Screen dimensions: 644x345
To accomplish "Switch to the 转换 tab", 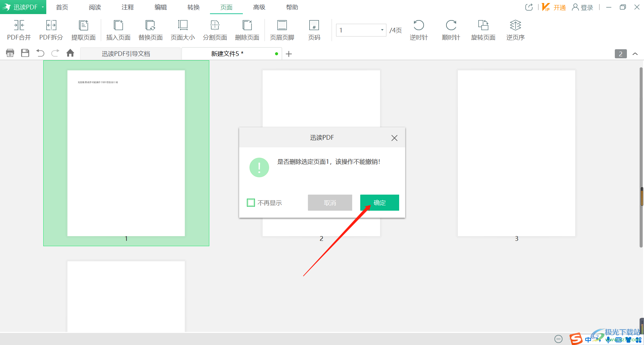I will click(x=194, y=7).
